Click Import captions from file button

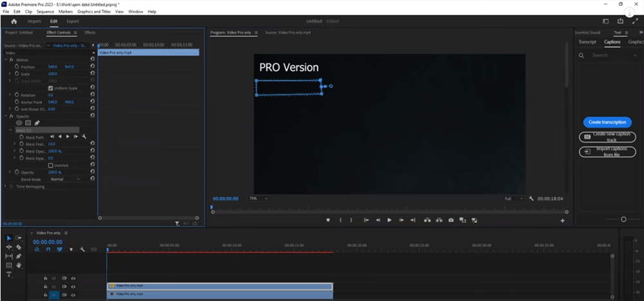[x=607, y=151]
